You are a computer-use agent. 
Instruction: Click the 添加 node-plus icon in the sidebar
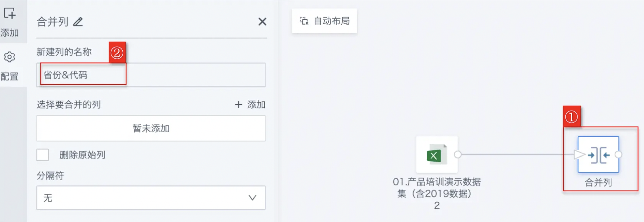[10, 13]
